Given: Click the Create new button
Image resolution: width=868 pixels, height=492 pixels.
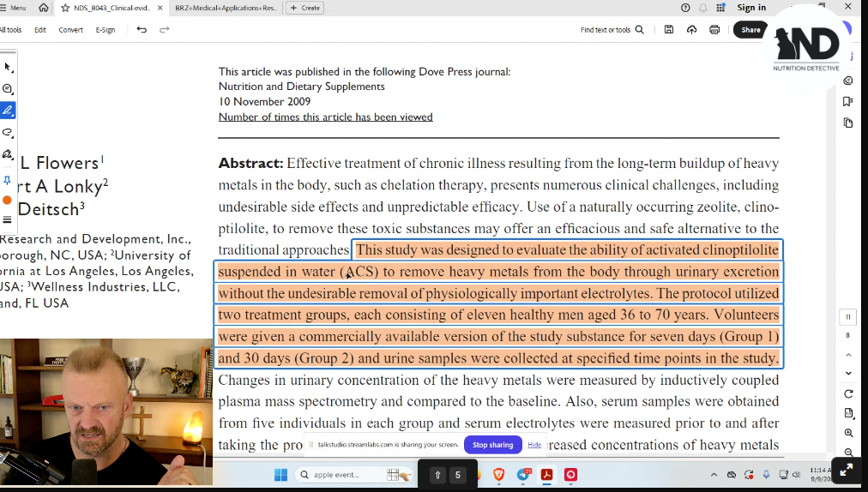Looking at the screenshot, I should point(305,8).
